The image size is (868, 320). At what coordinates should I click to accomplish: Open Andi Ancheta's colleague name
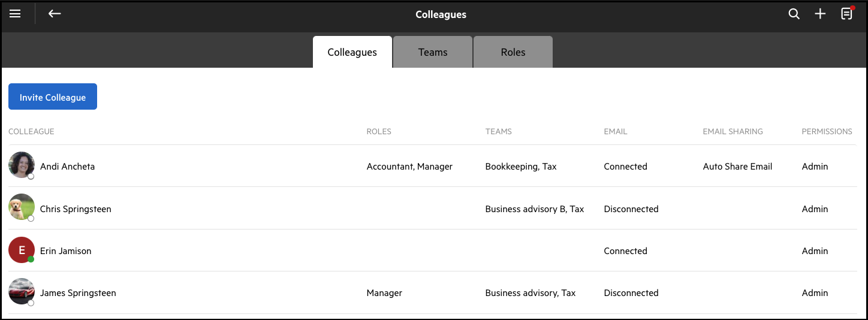pos(67,167)
